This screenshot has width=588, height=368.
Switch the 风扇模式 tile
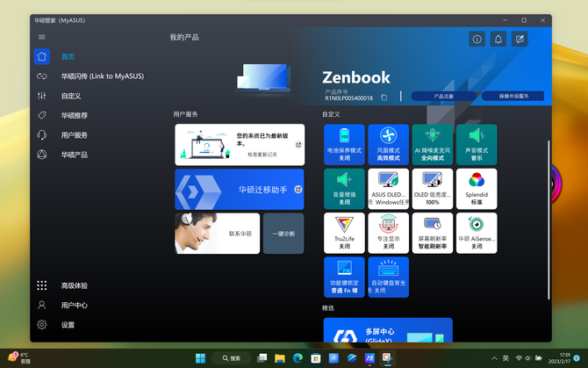point(389,145)
